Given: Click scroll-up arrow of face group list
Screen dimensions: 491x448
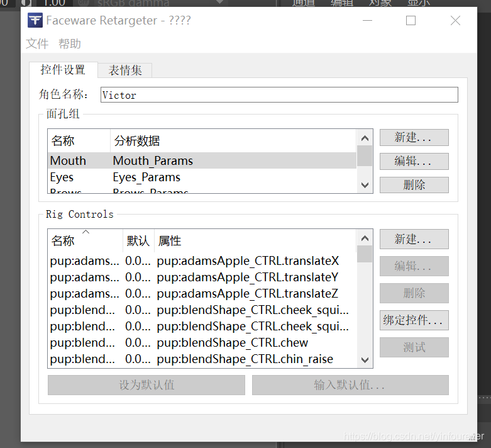Looking at the screenshot, I should 365,138.
